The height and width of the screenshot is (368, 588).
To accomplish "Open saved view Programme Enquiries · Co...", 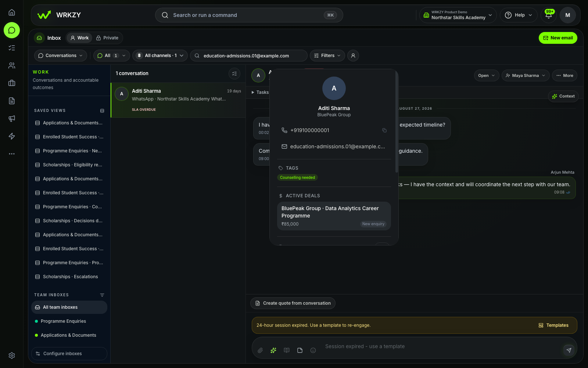I will tap(69, 207).
